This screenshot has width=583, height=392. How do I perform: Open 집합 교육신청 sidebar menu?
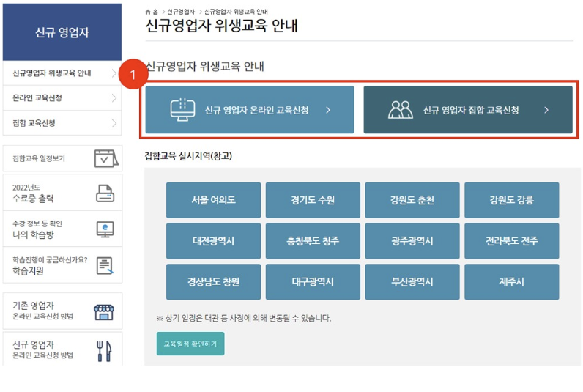click(62, 123)
